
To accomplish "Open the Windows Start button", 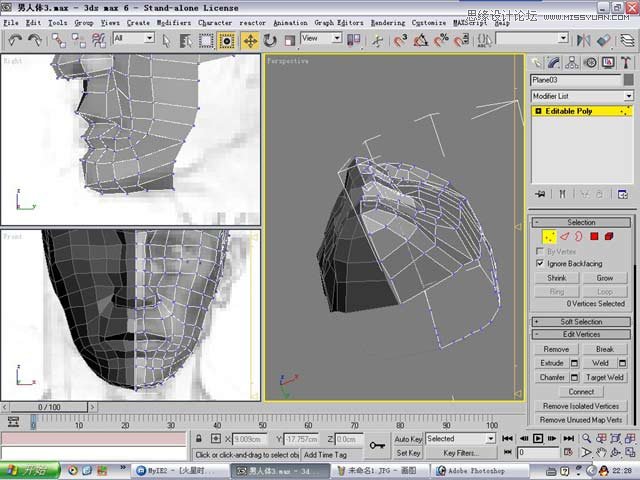I will pyautogui.click(x=30, y=471).
